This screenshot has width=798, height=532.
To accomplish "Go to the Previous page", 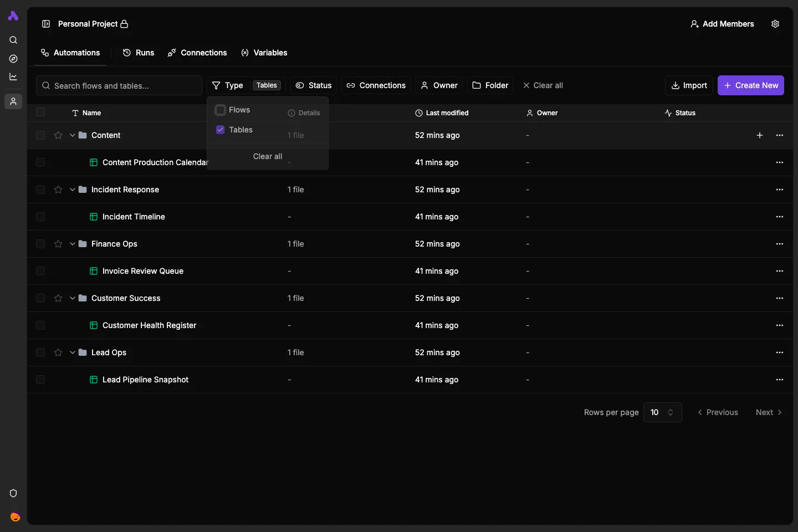I will [x=718, y=412].
